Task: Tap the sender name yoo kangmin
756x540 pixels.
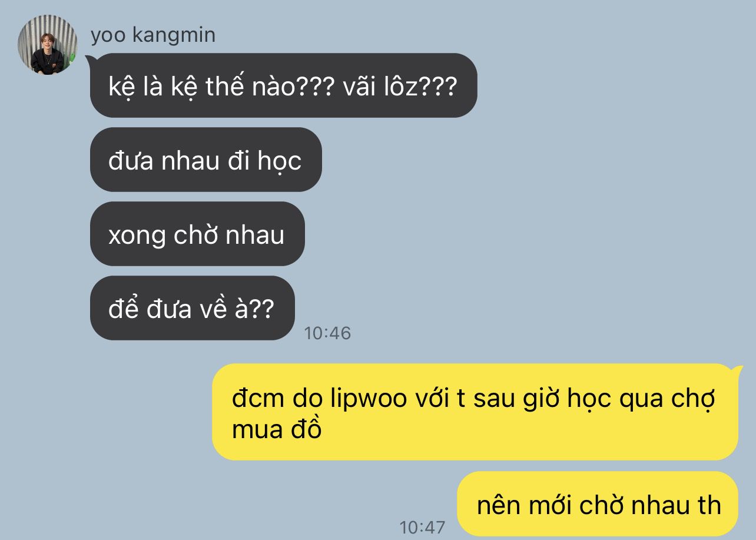Action: [153, 35]
